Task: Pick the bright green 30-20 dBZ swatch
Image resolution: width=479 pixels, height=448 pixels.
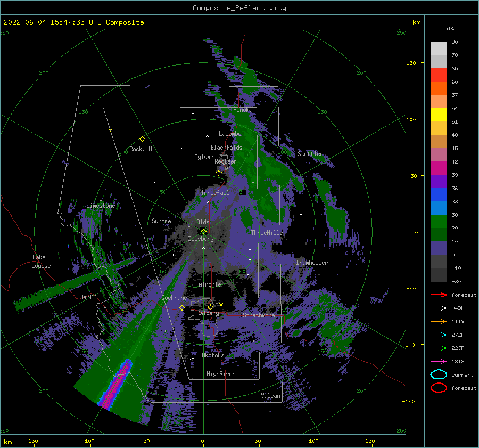Action: [x=439, y=222]
